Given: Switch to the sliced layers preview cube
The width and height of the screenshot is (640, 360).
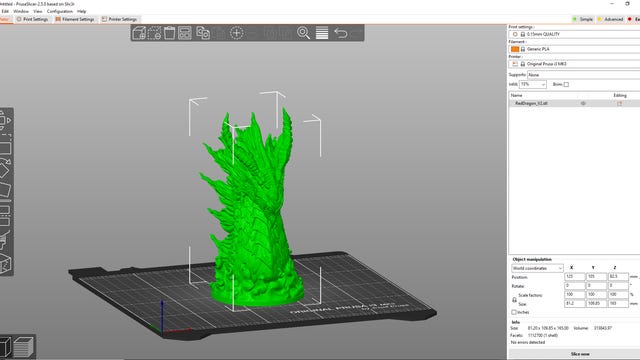Looking at the screenshot, I should 23,347.
